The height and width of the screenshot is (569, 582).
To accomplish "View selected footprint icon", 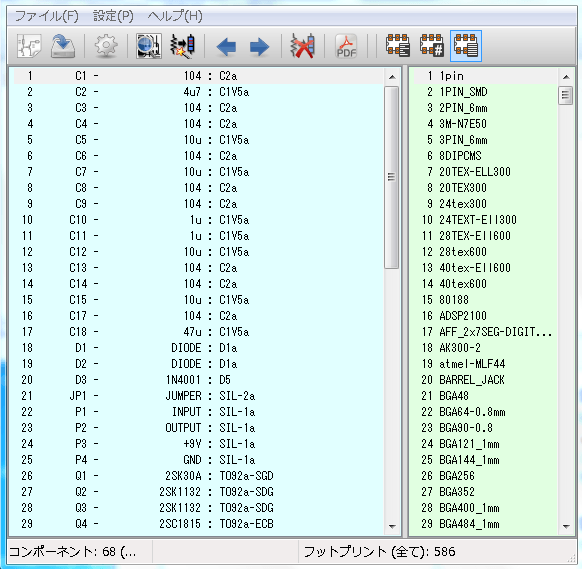I will [x=149, y=46].
